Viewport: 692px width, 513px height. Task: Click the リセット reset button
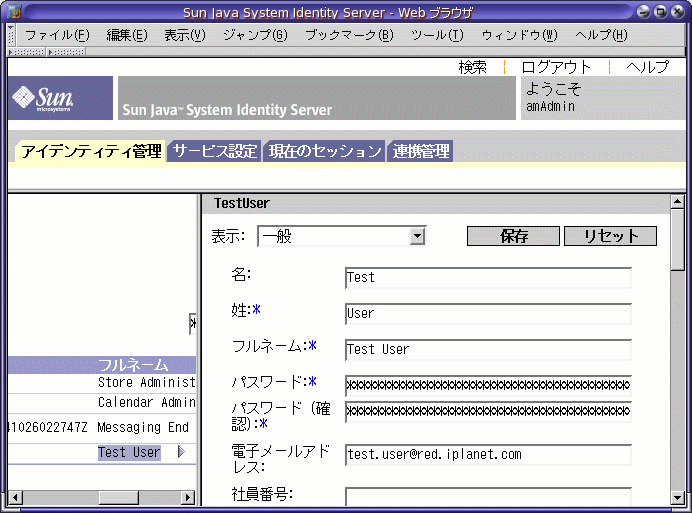tap(610, 236)
